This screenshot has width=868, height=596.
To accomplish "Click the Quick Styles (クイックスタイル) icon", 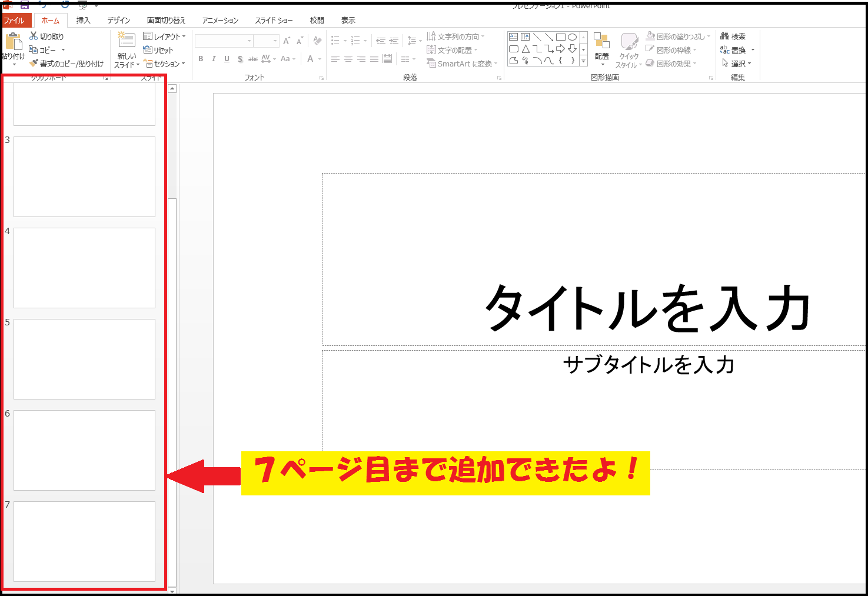I will [x=629, y=42].
